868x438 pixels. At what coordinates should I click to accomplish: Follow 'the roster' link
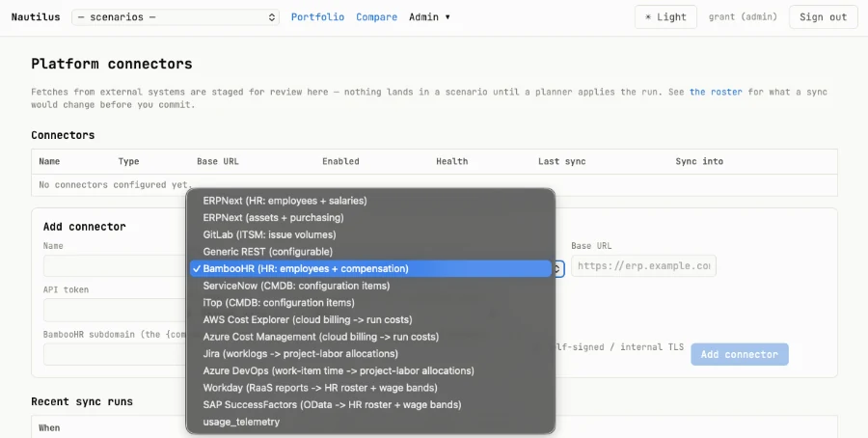716,92
